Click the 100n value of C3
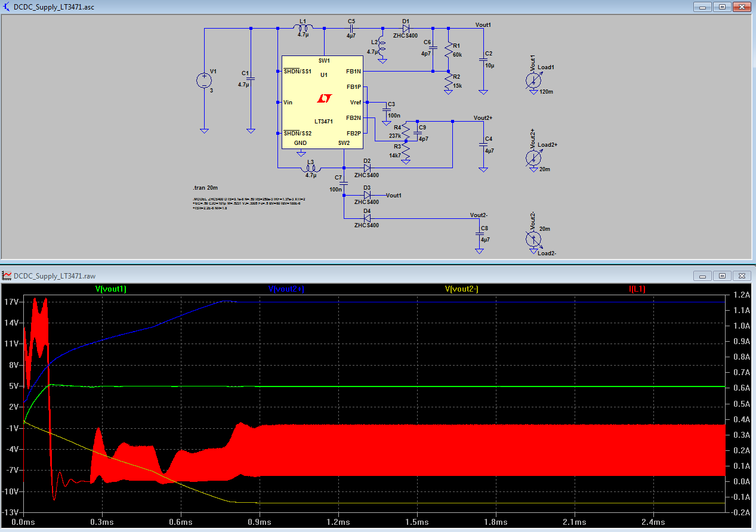 click(x=394, y=115)
